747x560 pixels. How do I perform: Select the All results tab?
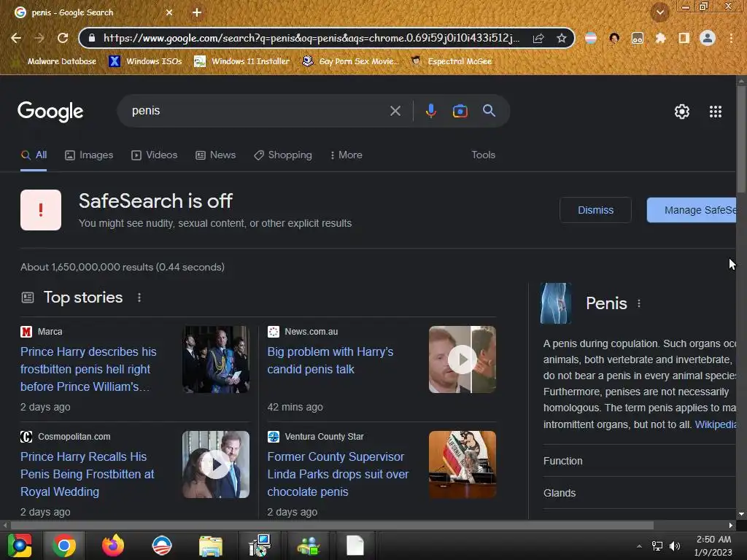[x=34, y=155]
